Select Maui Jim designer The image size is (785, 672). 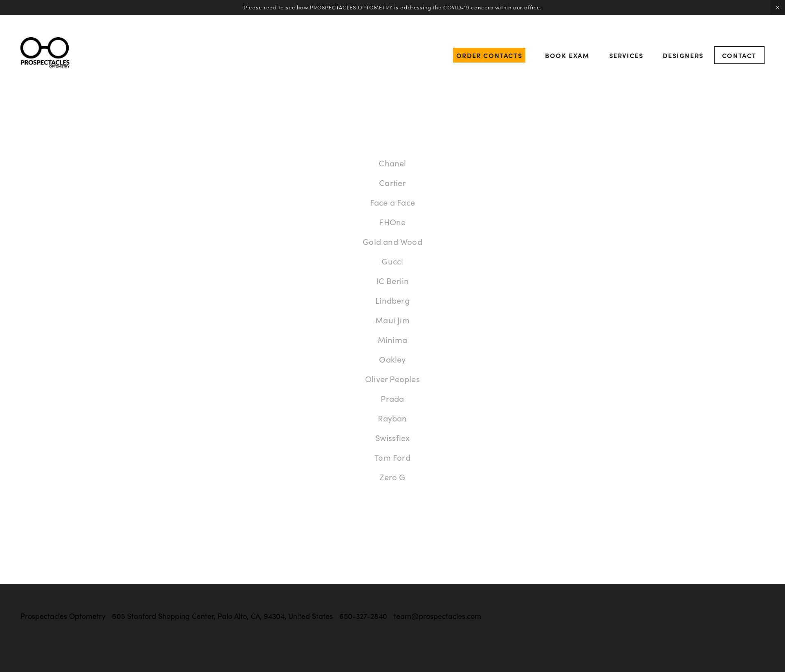click(x=392, y=320)
